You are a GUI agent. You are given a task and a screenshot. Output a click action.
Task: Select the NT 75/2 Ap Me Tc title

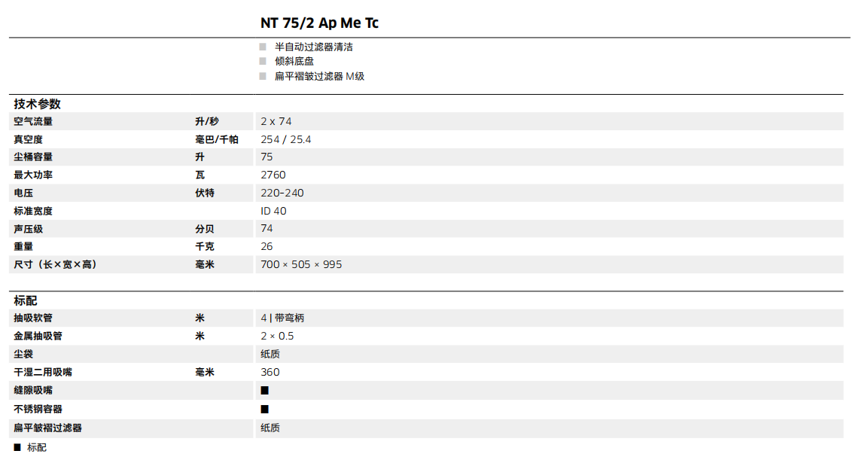319,23
